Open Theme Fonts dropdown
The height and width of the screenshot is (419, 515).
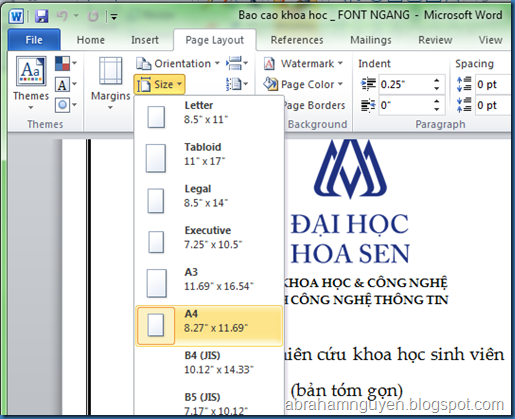pos(66,85)
